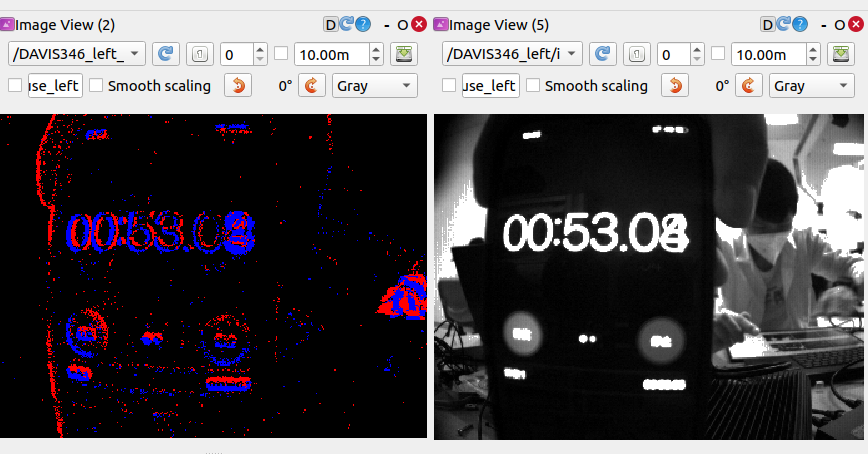Click the zoom spin box in Image View (5)
The height and width of the screenshot is (454, 868).
[x=680, y=54]
